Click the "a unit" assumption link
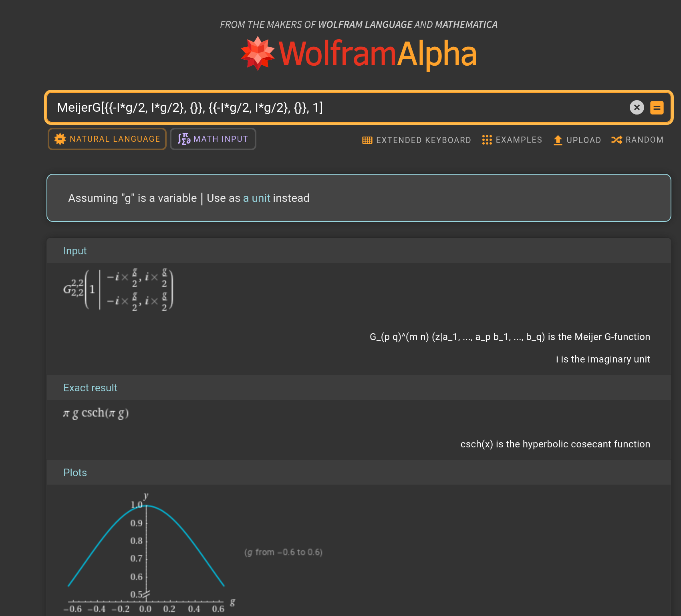This screenshot has height=616, width=681. click(256, 198)
